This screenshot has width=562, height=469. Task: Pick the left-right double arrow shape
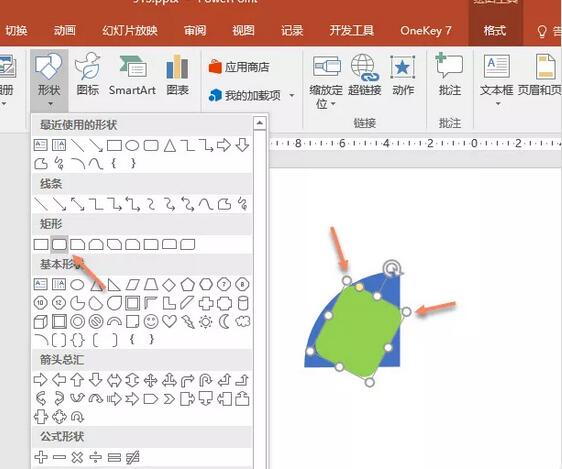point(114,380)
